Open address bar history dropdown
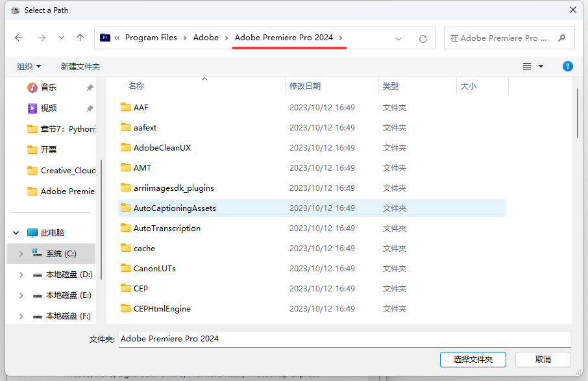This screenshot has height=381, width=588. [398, 38]
